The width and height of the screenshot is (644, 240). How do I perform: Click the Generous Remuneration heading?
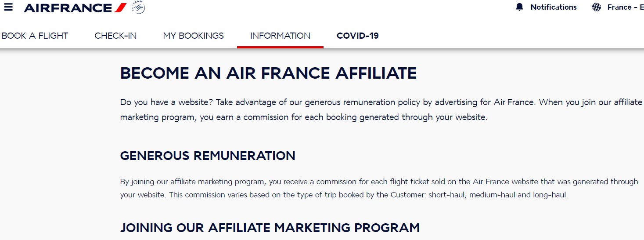[208, 156]
